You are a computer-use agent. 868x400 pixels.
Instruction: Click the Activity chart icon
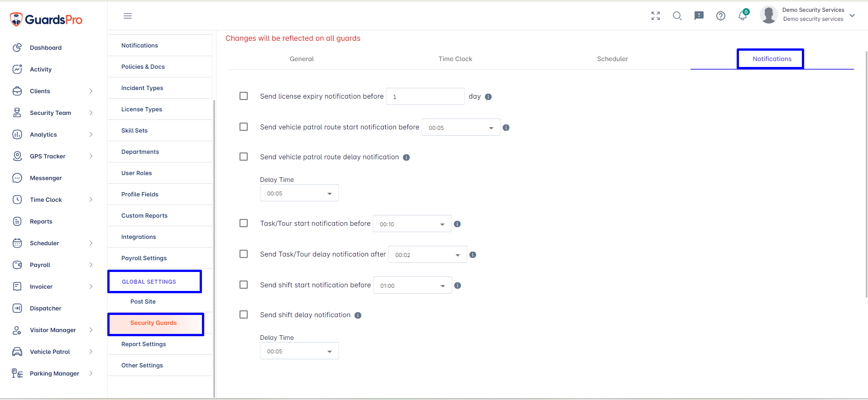point(17,69)
